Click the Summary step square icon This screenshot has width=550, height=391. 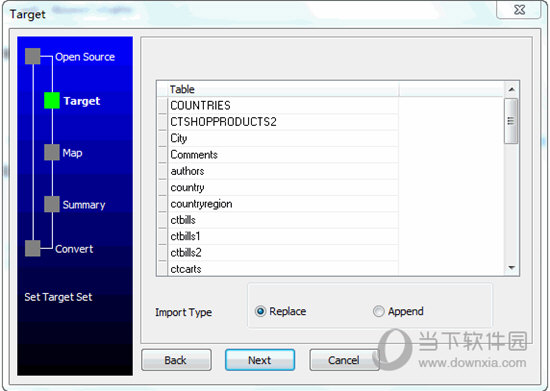(52, 204)
